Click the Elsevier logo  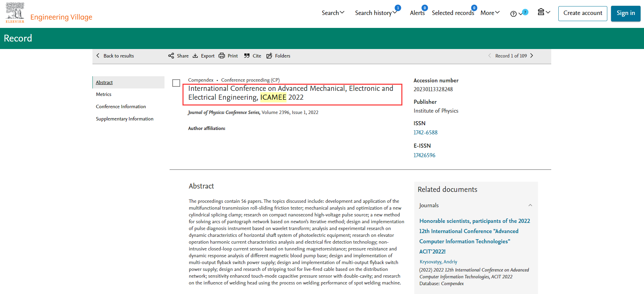click(x=15, y=13)
